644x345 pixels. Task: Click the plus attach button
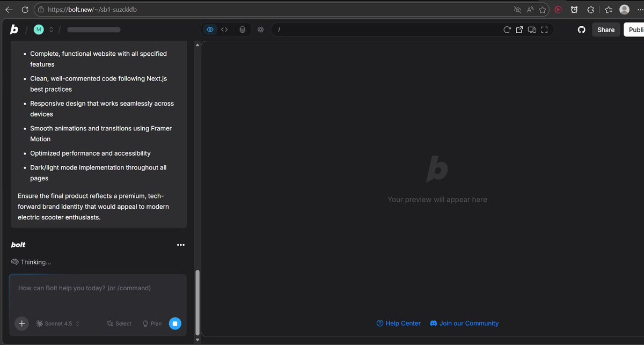(x=21, y=324)
